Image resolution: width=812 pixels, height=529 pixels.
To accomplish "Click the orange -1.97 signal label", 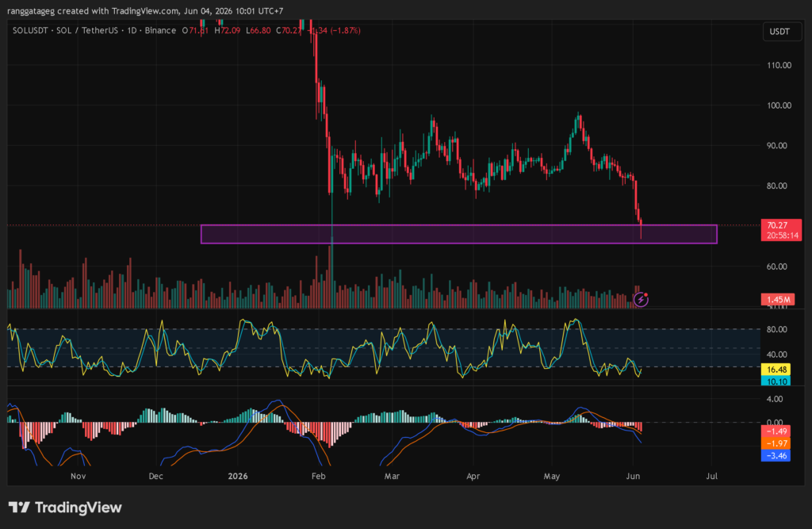I will [x=776, y=443].
